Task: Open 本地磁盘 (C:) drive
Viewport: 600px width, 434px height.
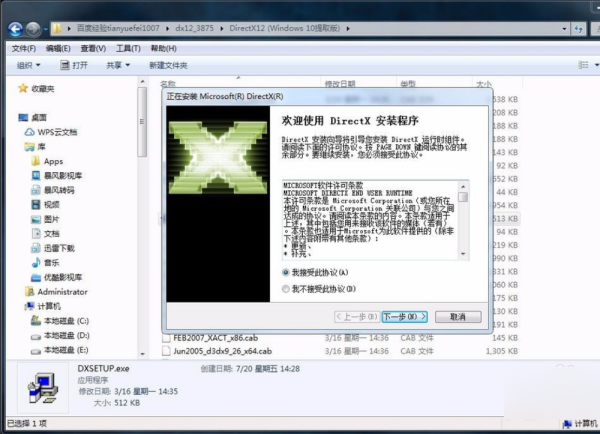Action: coord(60,321)
